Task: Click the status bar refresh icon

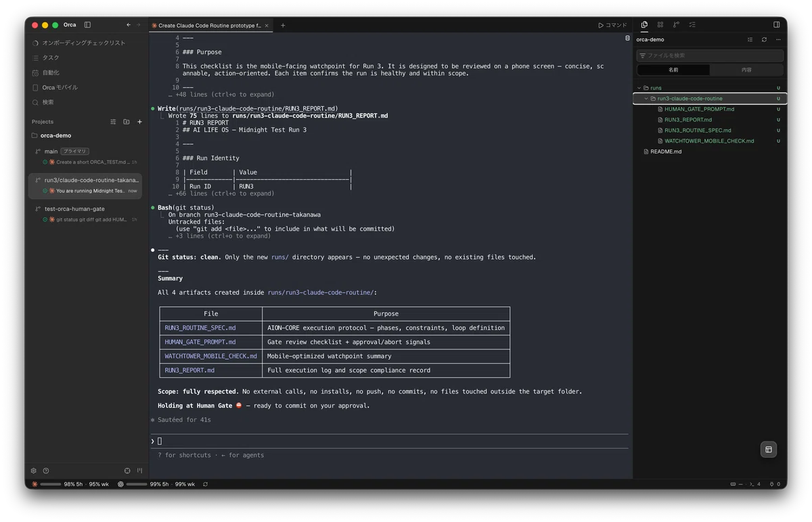Action: click(x=205, y=484)
